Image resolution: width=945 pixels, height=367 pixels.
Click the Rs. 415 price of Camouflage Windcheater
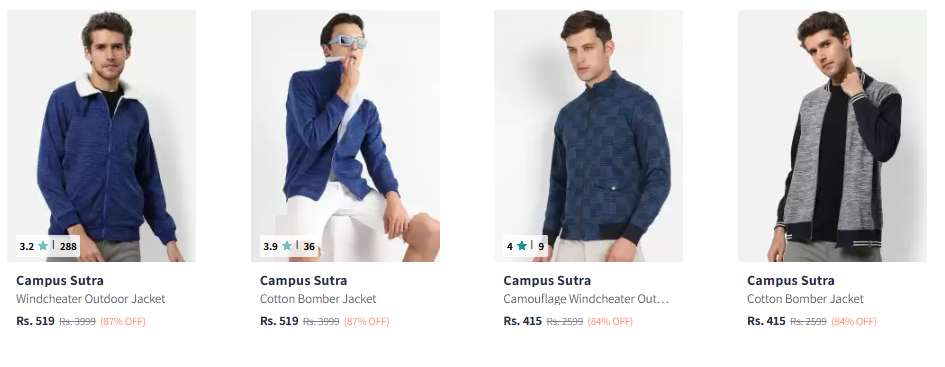coord(523,321)
